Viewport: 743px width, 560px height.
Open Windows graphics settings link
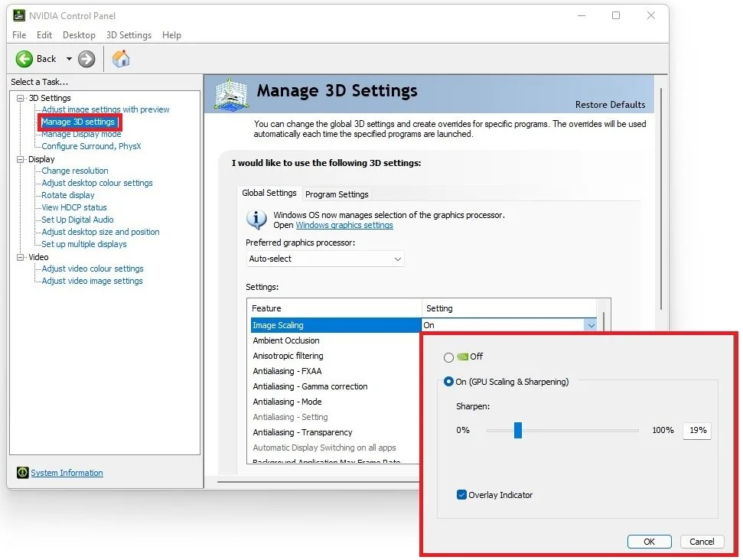pyautogui.click(x=344, y=225)
